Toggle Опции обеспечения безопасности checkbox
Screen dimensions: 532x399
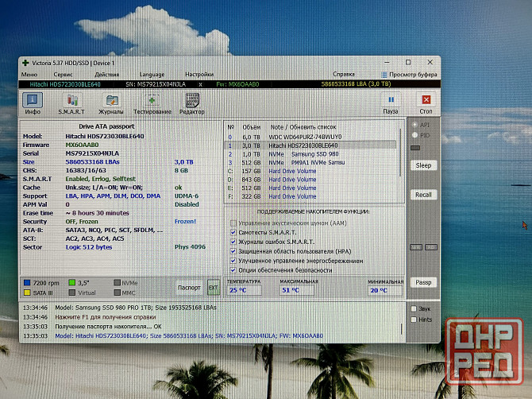[233, 270]
